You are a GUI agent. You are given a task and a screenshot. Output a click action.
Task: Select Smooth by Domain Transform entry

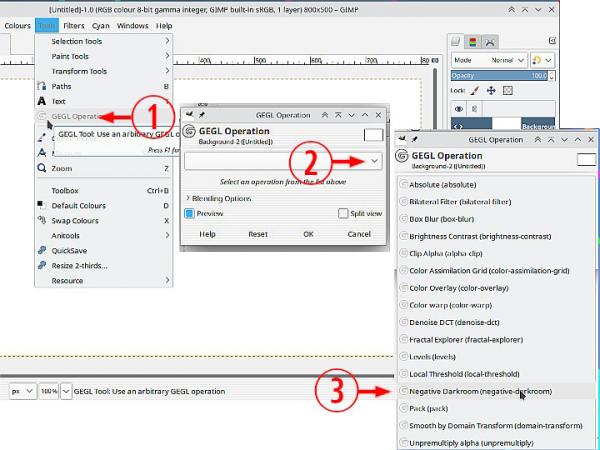497,426
